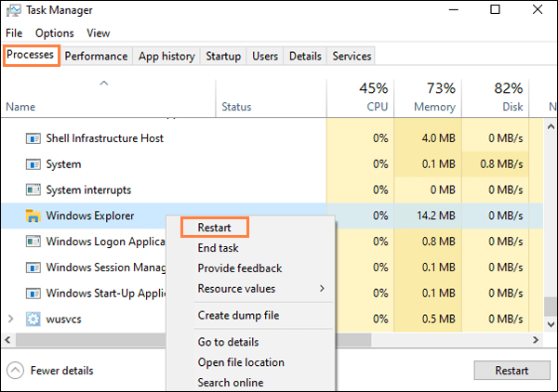Click the System interrupts process icon
The image size is (558, 392).
pos(33,189)
